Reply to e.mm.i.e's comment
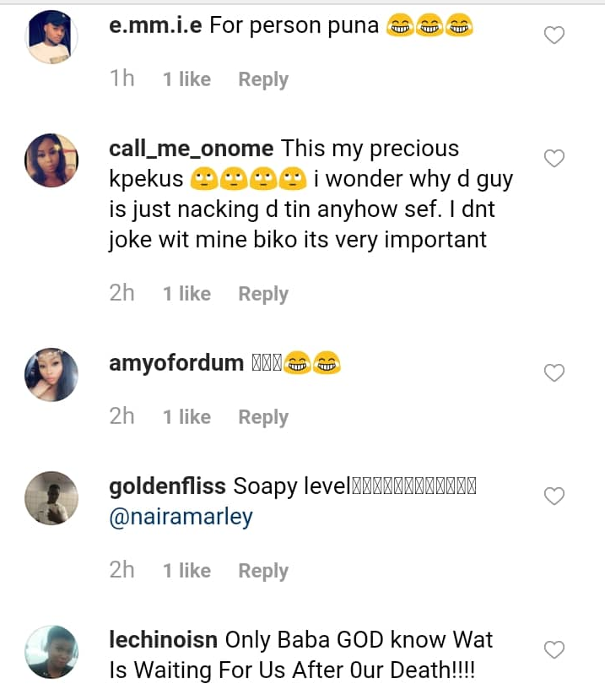The image size is (605, 700). [263, 79]
